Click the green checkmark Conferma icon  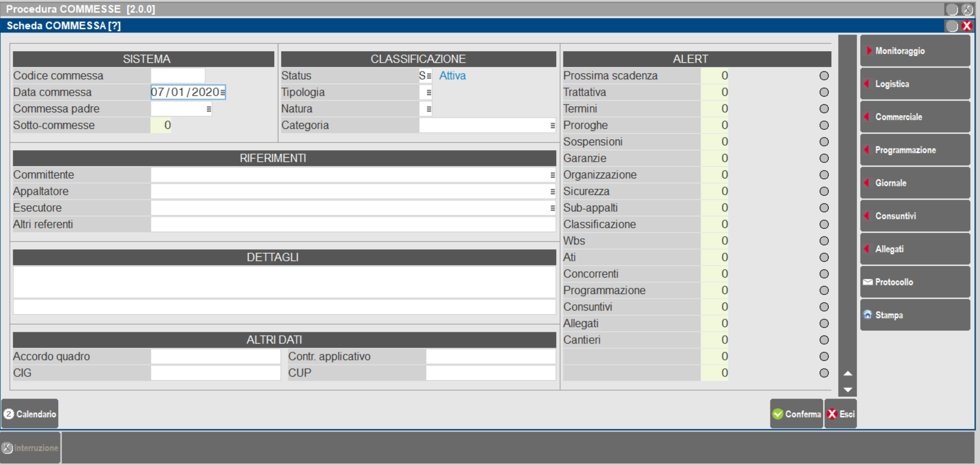pyautogui.click(x=778, y=414)
